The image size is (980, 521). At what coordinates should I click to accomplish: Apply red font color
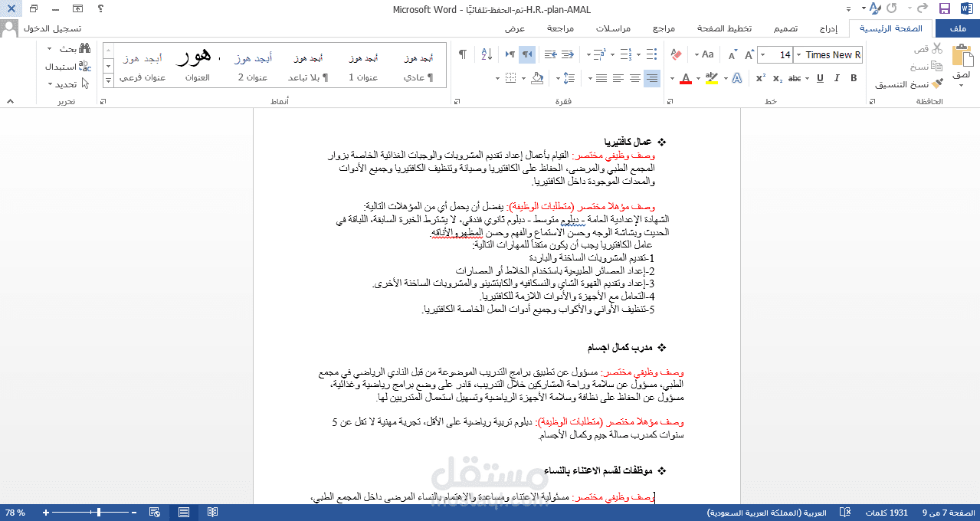click(685, 78)
